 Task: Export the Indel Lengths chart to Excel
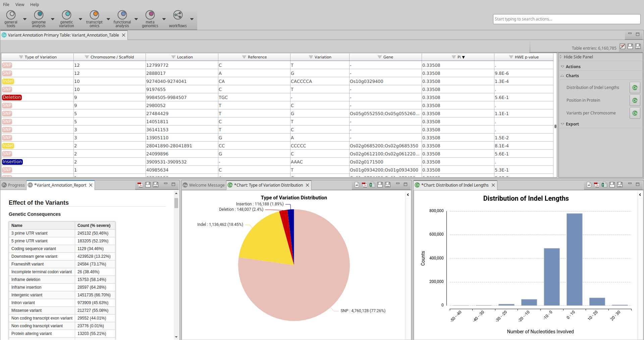[x=604, y=185]
